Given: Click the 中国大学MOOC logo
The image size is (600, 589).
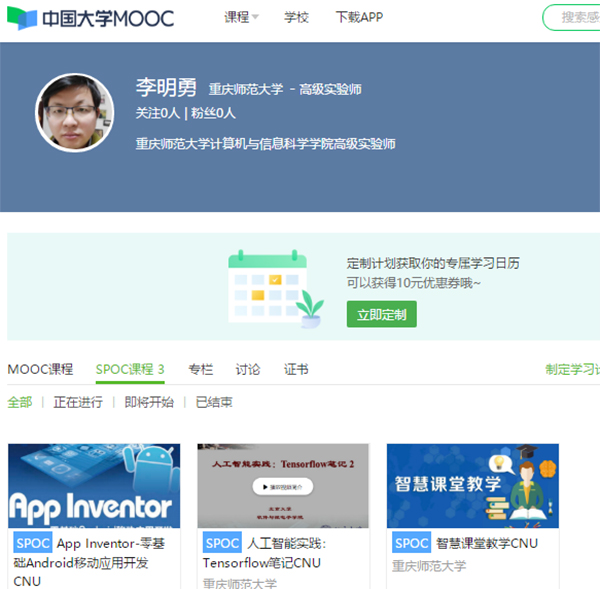Looking at the screenshot, I should coord(88,18).
